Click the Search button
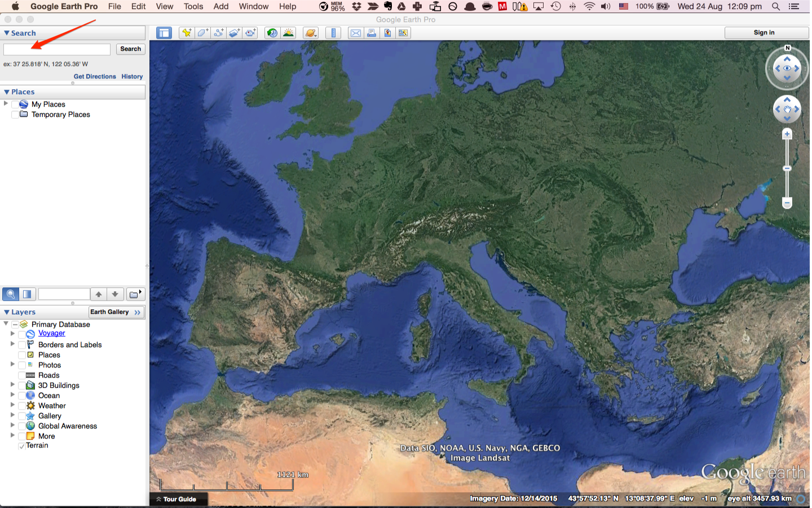812x508 pixels. 131,49
